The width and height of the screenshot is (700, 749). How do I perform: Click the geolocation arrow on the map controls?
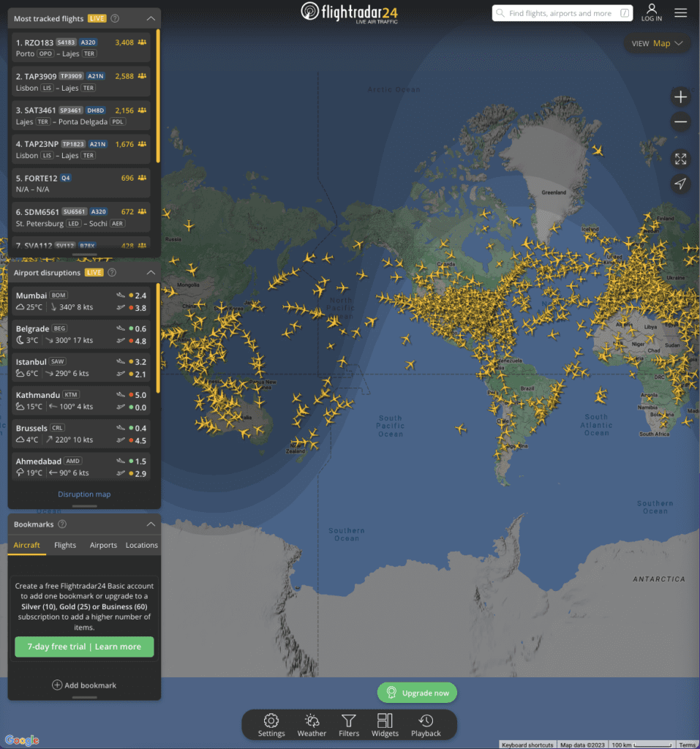pos(680,184)
